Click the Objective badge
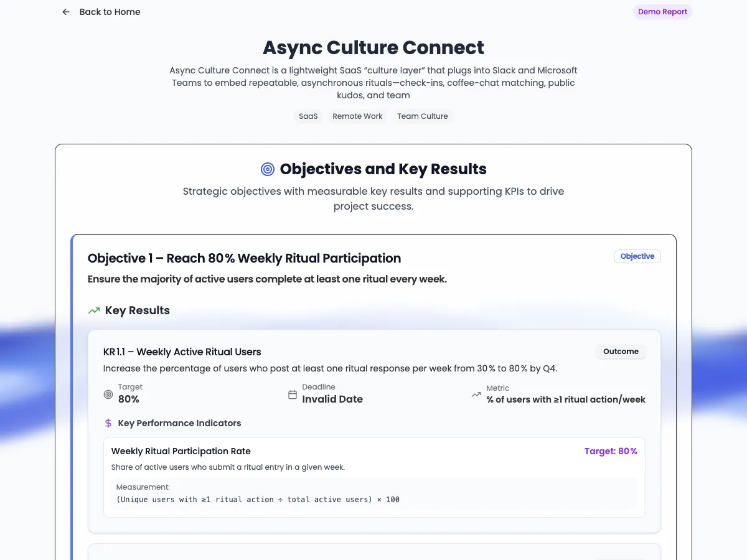747x560 pixels. 637,256
